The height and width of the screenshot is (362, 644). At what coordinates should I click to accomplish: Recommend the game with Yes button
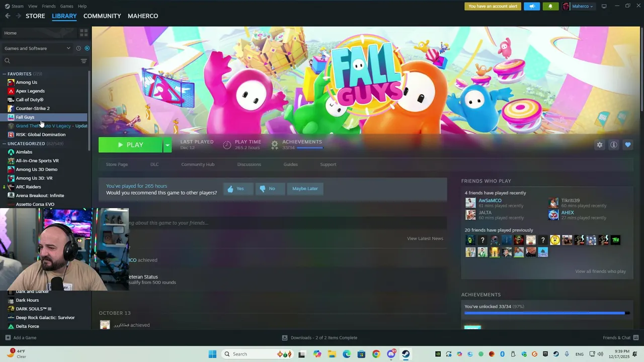pyautogui.click(x=238, y=189)
